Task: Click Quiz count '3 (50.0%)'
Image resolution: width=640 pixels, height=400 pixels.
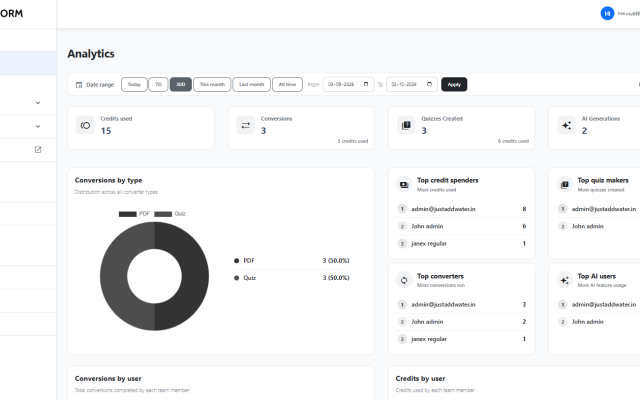Action: point(336,278)
